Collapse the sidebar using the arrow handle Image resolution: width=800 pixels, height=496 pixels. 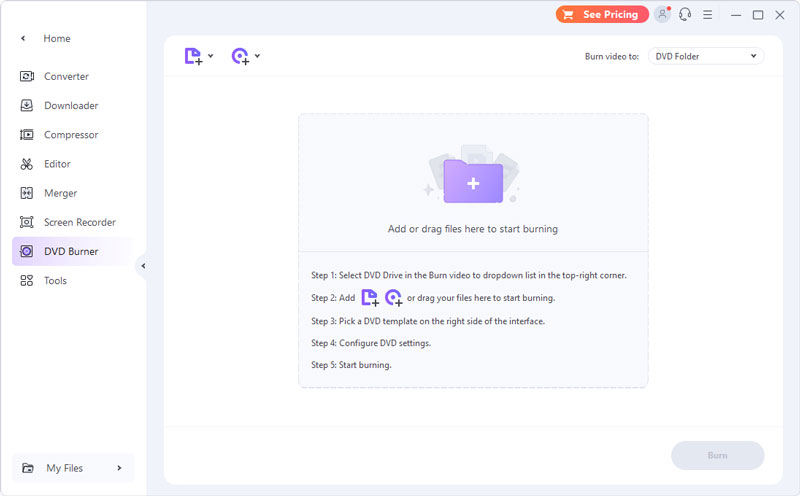(x=143, y=266)
